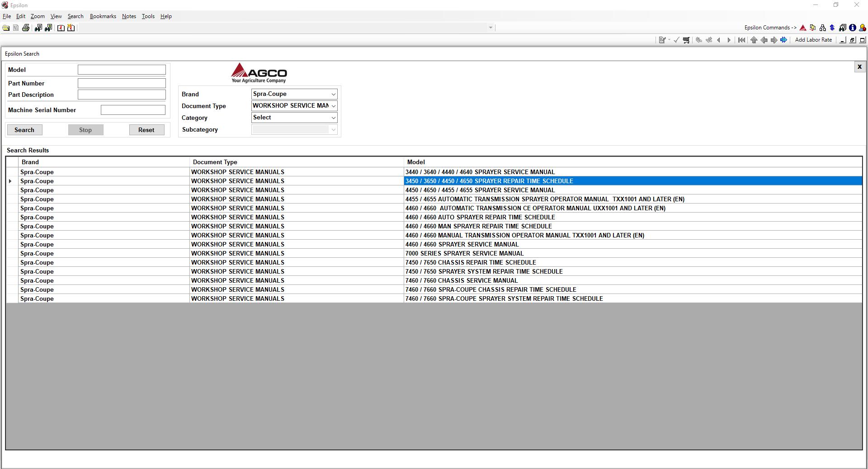The height and width of the screenshot is (469, 868).
Task: Click the Search button
Action: pos(24,130)
